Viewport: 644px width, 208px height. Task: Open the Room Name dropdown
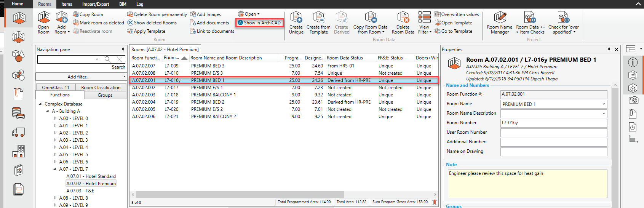pos(603,104)
